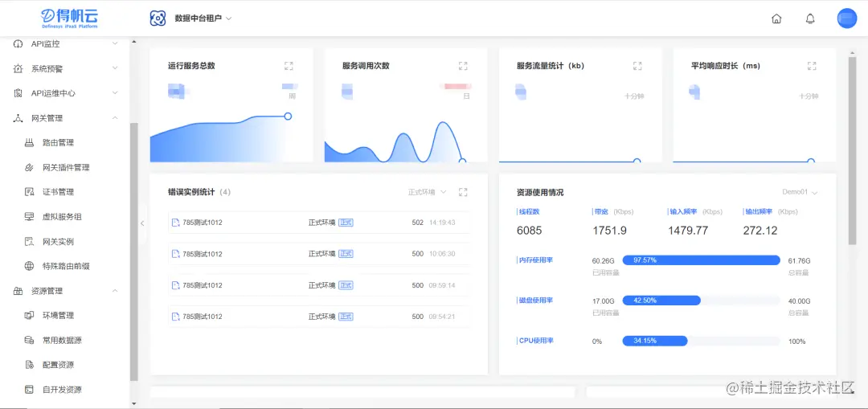The height and width of the screenshot is (409, 868).
Task: Open 环境管理 in sidebar
Action: click(58, 316)
